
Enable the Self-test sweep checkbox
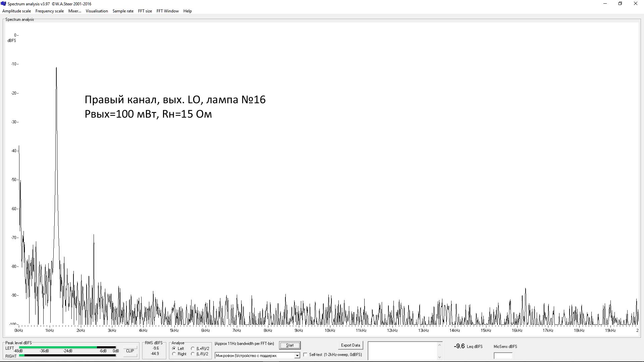(306, 355)
